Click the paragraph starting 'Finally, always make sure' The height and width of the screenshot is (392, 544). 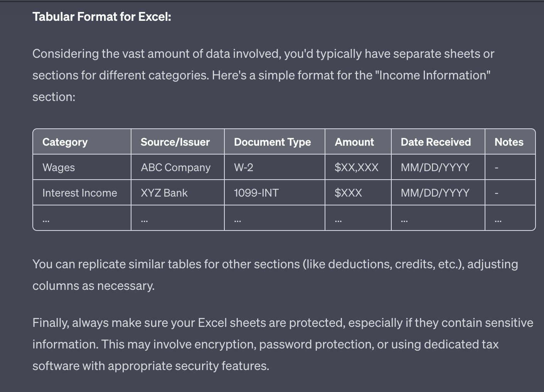(283, 344)
